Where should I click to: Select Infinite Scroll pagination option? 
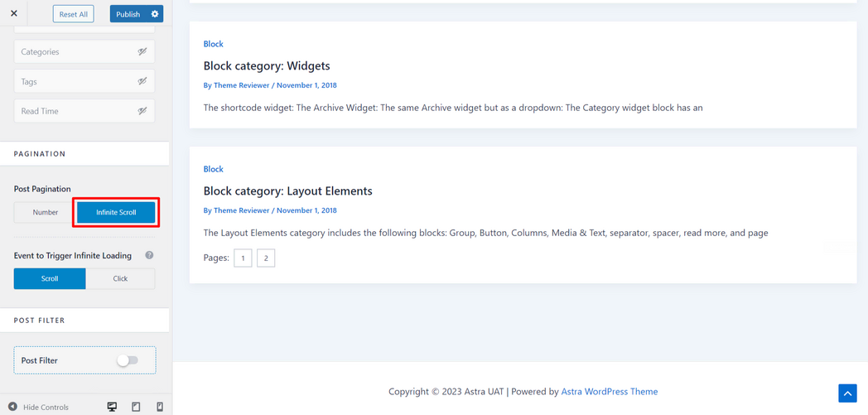(x=116, y=212)
